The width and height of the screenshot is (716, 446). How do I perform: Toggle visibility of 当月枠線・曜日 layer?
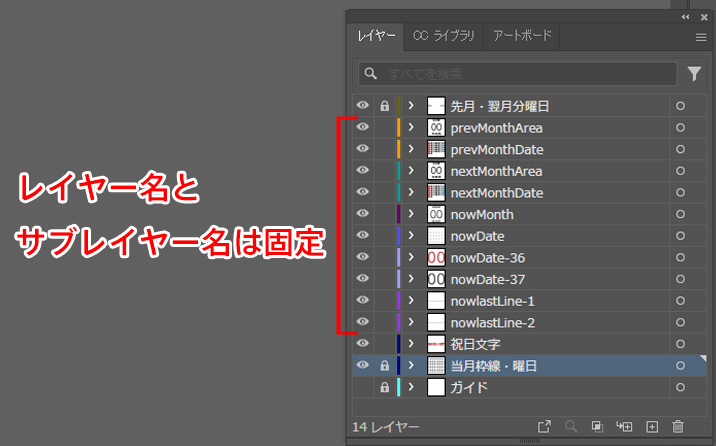click(363, 365)
